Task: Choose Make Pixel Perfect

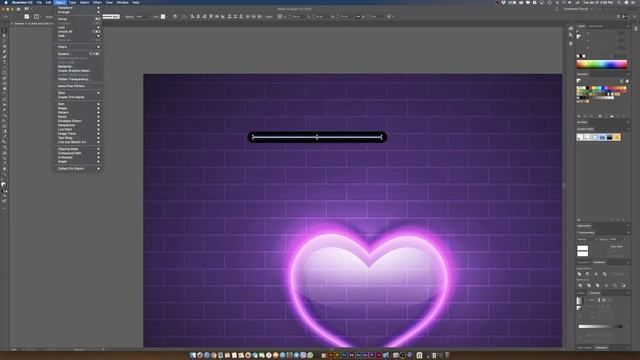Action: click(78, 86)
